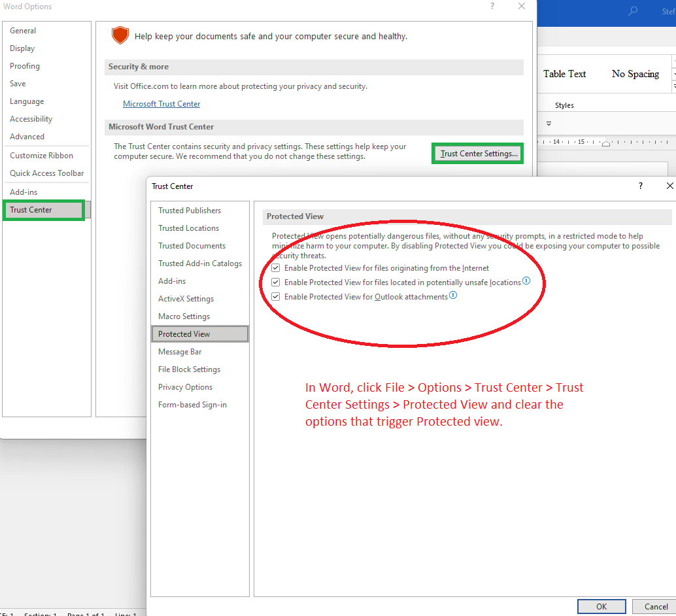The image size is (676, 616).
Task: Open Trusted Publishers in Trust Center
Action: (x=199, y=211)
